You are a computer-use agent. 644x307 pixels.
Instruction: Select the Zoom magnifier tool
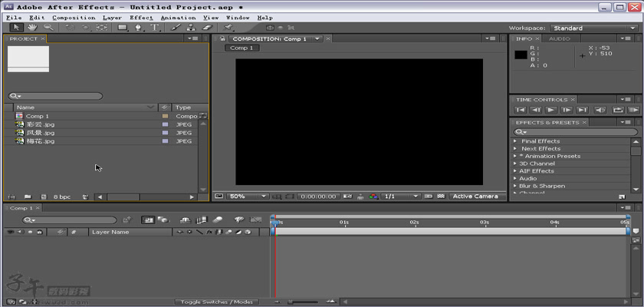[x=48, y=28]
